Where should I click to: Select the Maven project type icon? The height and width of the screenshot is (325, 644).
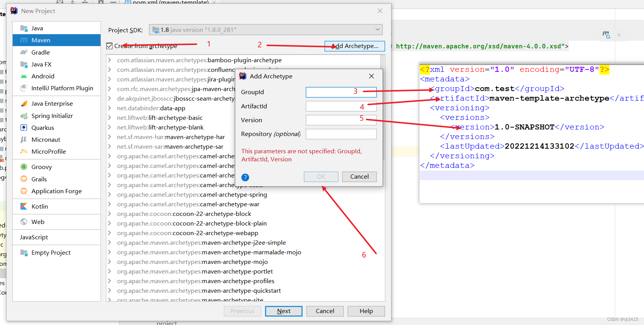(x=24, y=40)
